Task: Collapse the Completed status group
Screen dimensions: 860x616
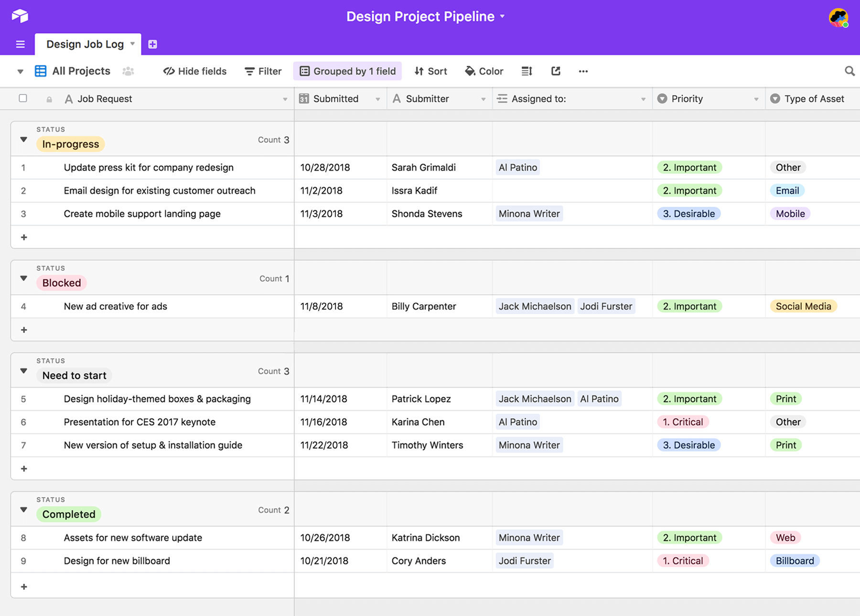Action: (x=23, y=510)
